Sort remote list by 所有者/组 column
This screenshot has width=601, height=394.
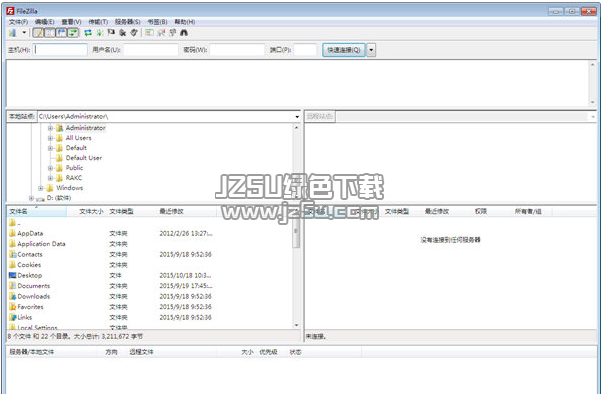[x=528, y=212]
